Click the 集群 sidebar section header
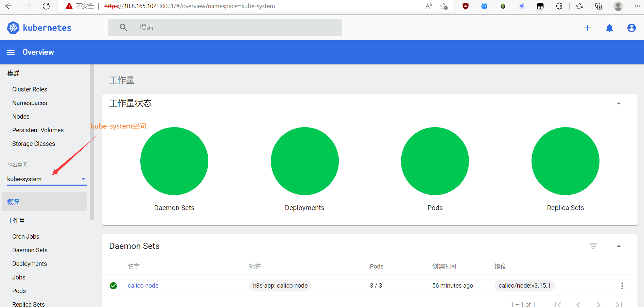The image size is (644, 307). click(x=13, y=73)
